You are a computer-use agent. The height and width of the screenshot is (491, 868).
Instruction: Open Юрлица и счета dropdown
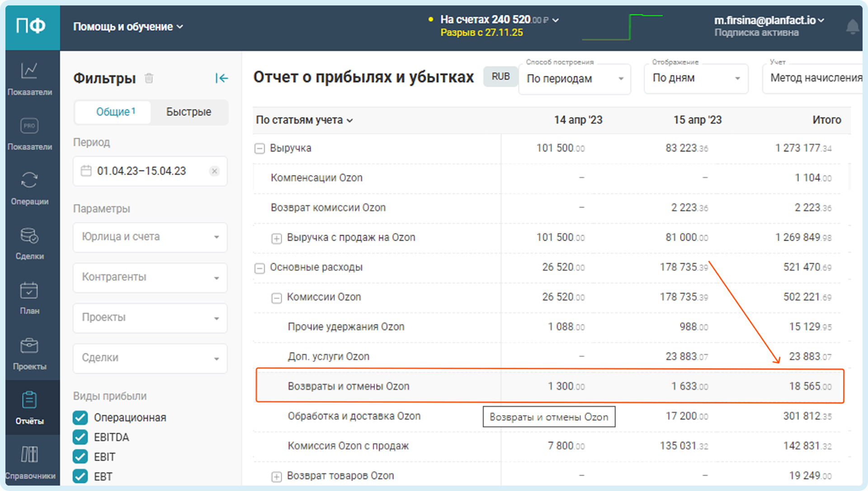(x=150, y=237)
